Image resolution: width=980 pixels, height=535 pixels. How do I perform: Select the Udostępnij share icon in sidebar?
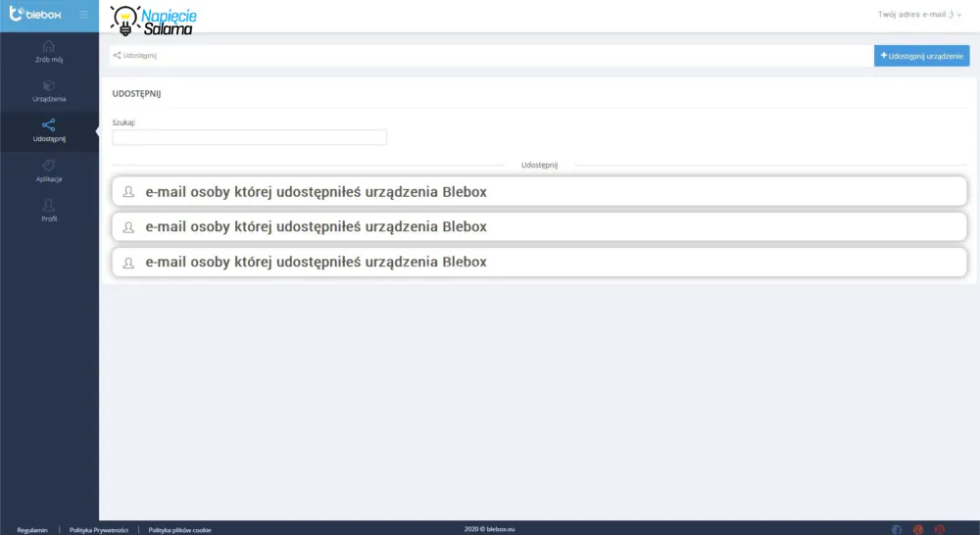[49, 125]
